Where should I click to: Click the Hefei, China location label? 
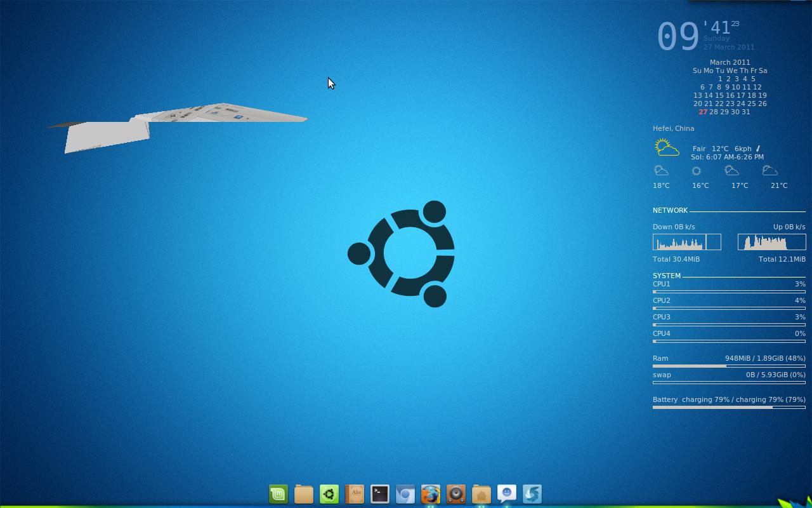click(x=673, y=128)
